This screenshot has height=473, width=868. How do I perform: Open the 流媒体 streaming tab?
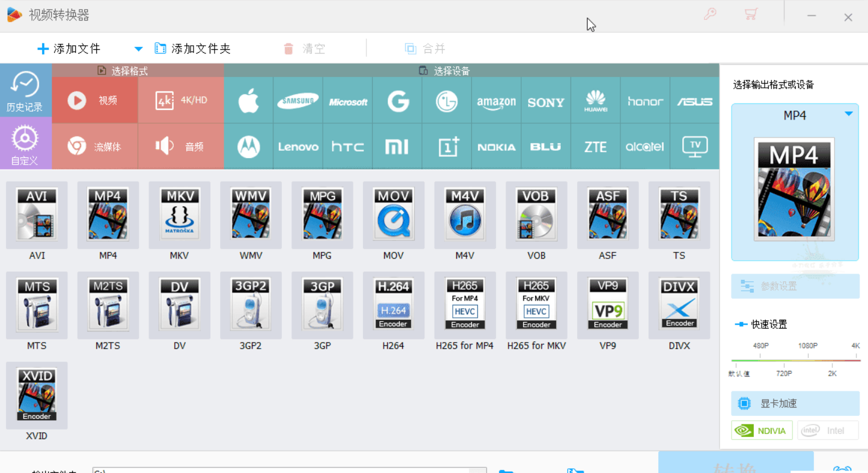95,147
